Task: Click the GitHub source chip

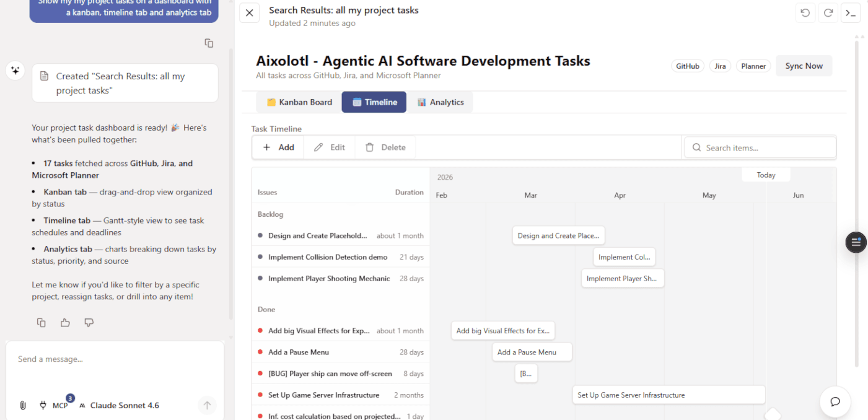Action: click(688, 66)
